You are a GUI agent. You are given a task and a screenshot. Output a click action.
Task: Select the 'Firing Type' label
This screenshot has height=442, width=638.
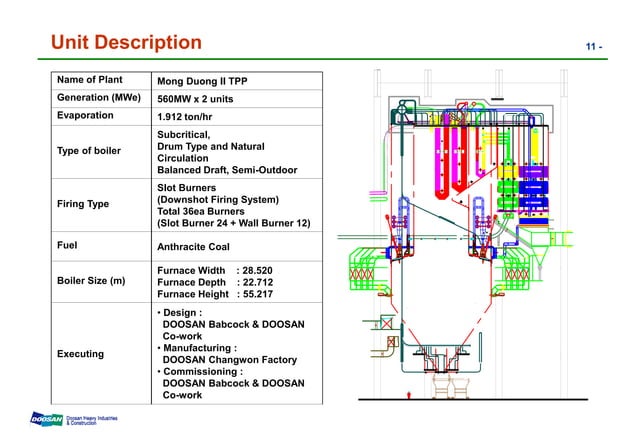[83, 204]
